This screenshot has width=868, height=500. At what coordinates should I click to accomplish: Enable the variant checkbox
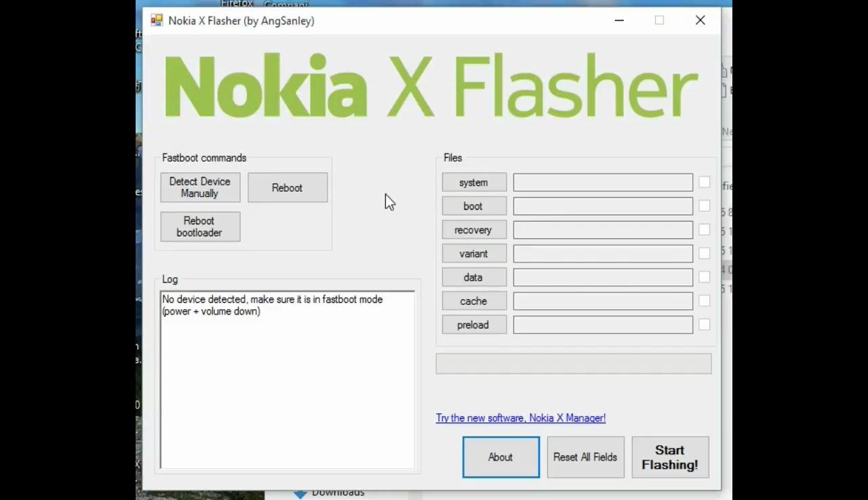(x=705, y=253)
